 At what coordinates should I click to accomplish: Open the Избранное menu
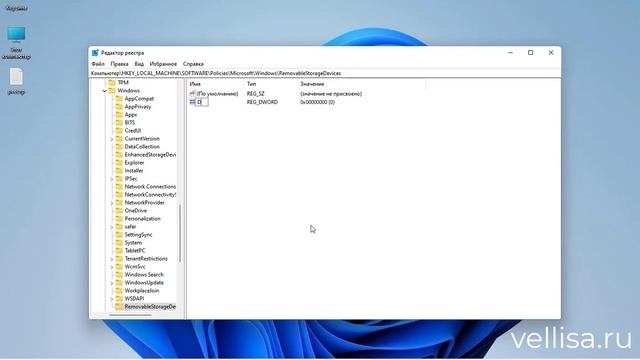click(x=163, y=64)
